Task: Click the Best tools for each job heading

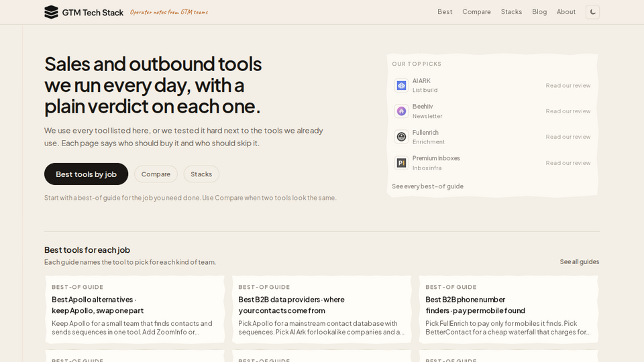Action: (x=87, y=250)
